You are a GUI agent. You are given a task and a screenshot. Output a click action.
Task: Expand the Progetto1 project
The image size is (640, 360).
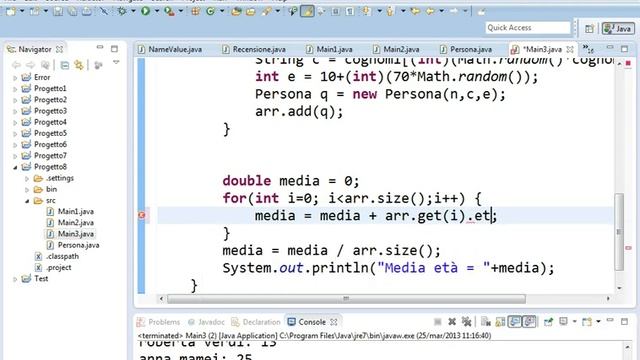click(15, 89)
